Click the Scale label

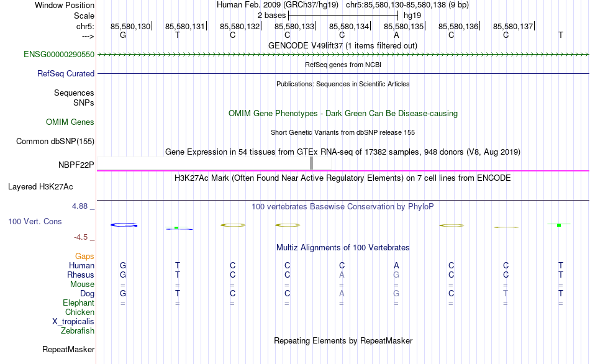coord(84,16)
